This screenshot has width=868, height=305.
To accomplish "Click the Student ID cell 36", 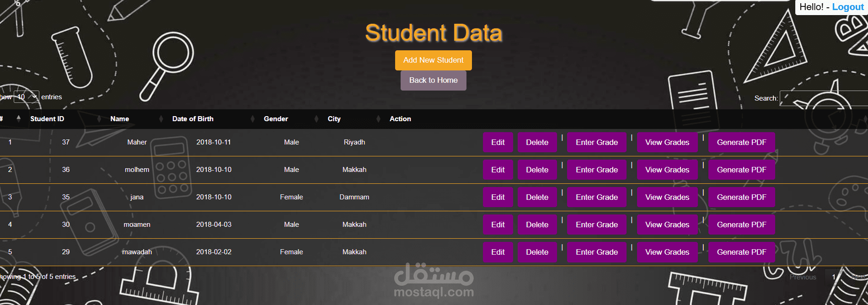I will 66,170.
